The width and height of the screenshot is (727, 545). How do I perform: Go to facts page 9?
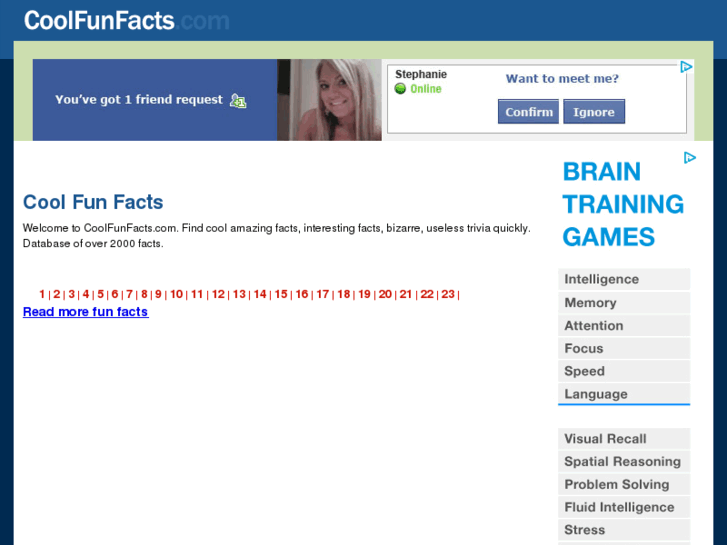point(158,294)
